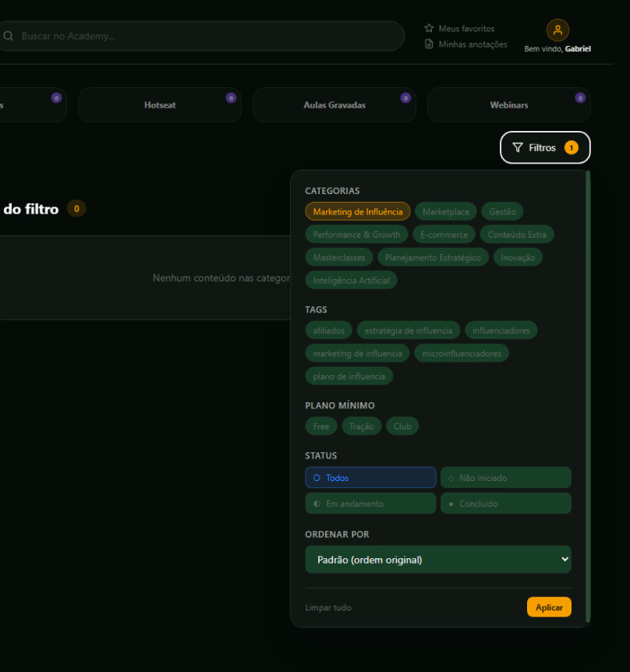Click the Webinars counter badge
Screen dimensions: 630x672
[580, 98]
